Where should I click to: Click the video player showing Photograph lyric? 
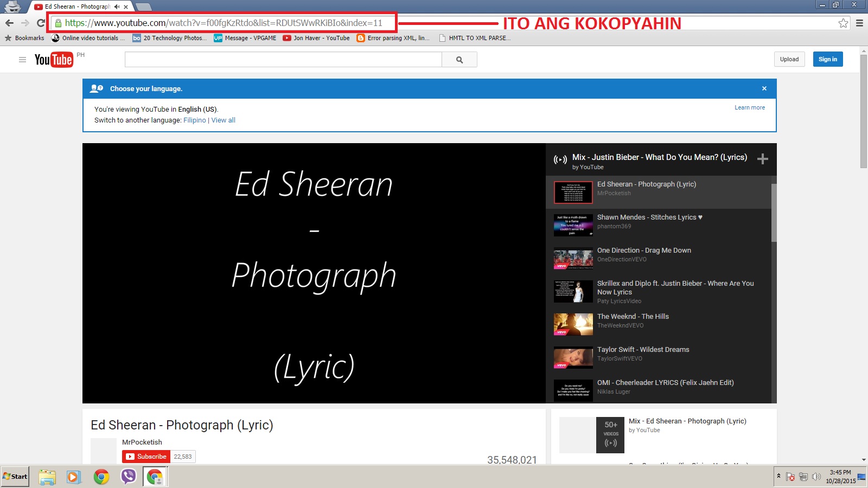tap(314, 273)
